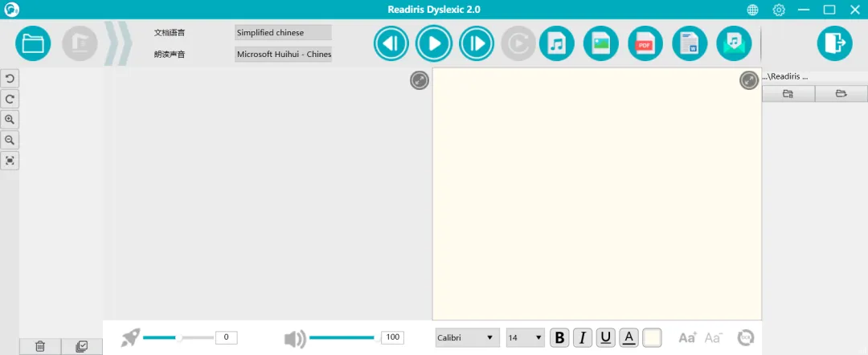Click the ...\Readiris output path text
Image resolution: width=868 pixels, height=355 pixels.
click(784, 77)
